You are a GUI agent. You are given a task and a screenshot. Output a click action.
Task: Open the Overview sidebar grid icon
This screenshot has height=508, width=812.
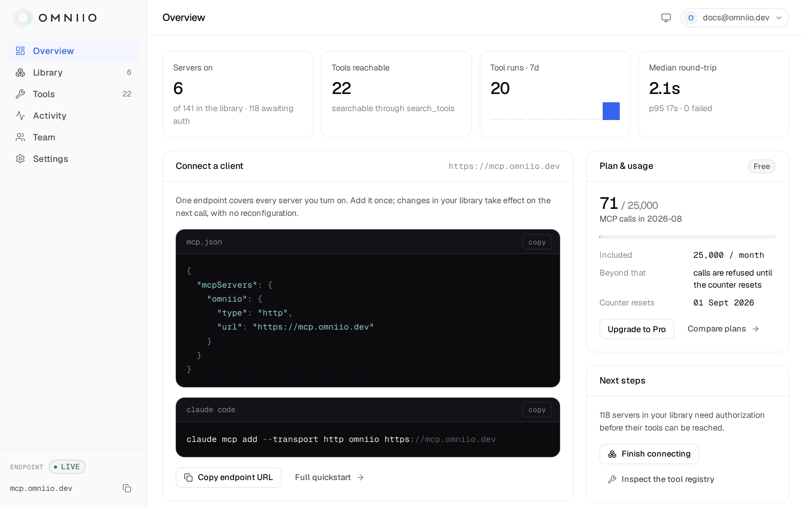point(21,51)
